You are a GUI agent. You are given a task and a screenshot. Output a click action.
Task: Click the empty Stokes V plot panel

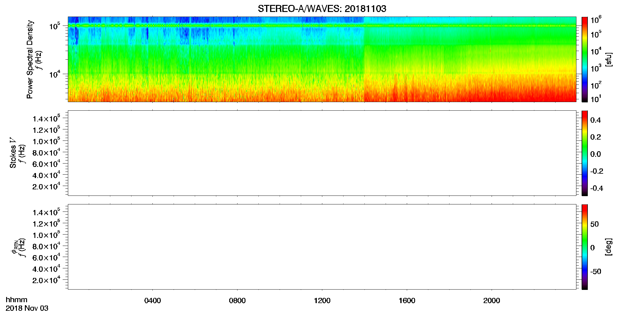tap(322, 153)
